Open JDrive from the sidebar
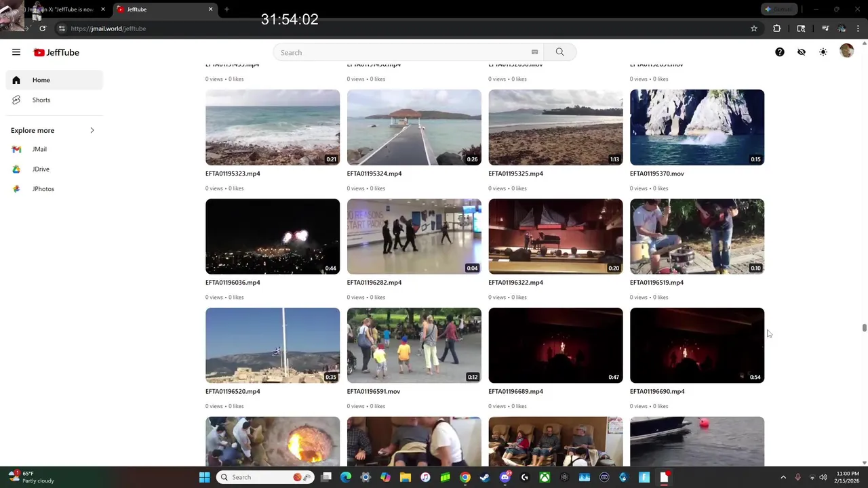Screen dimensions: 868x488 55,169
